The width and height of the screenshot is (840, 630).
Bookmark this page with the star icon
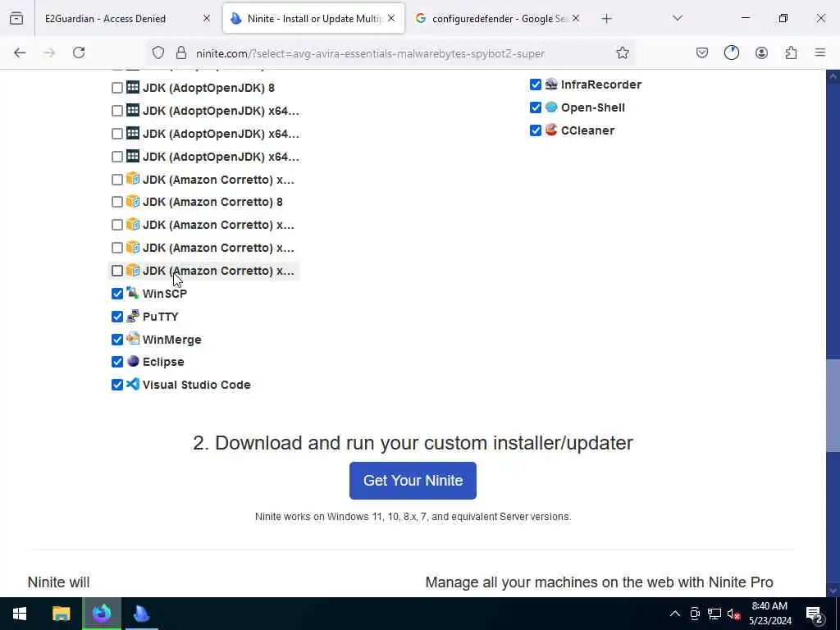click(622, 52)
